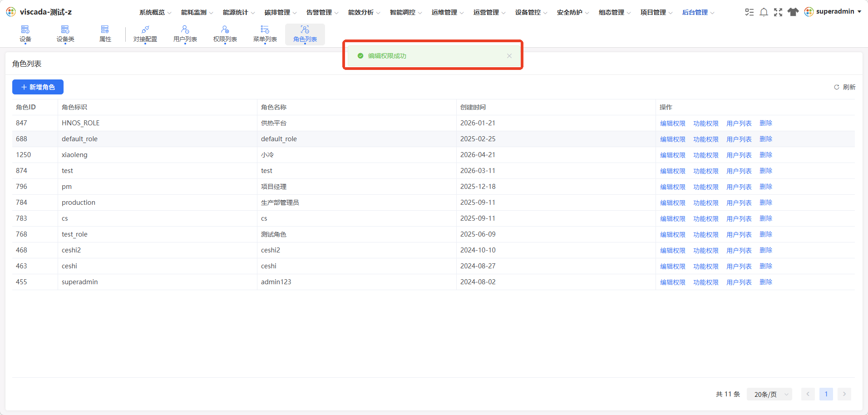
Task: Open the 运维管理 menu
Action: point(448,12)
